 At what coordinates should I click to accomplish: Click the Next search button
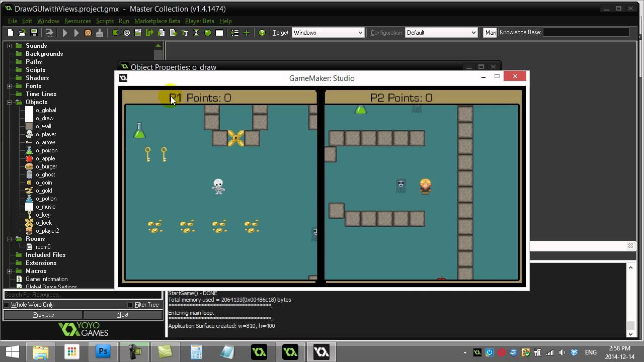[123, 315]
